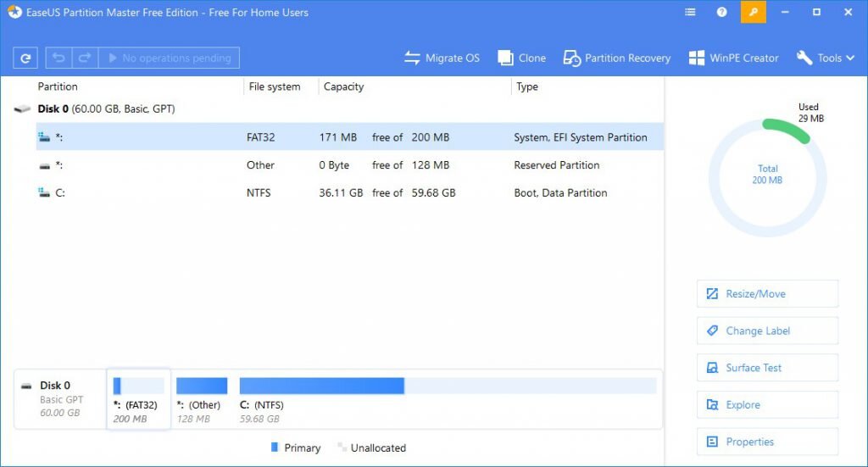Screen dimensions: 868x467
Task: Click the green used-space arc in usage chart
Action: click(x=787, y=131)
